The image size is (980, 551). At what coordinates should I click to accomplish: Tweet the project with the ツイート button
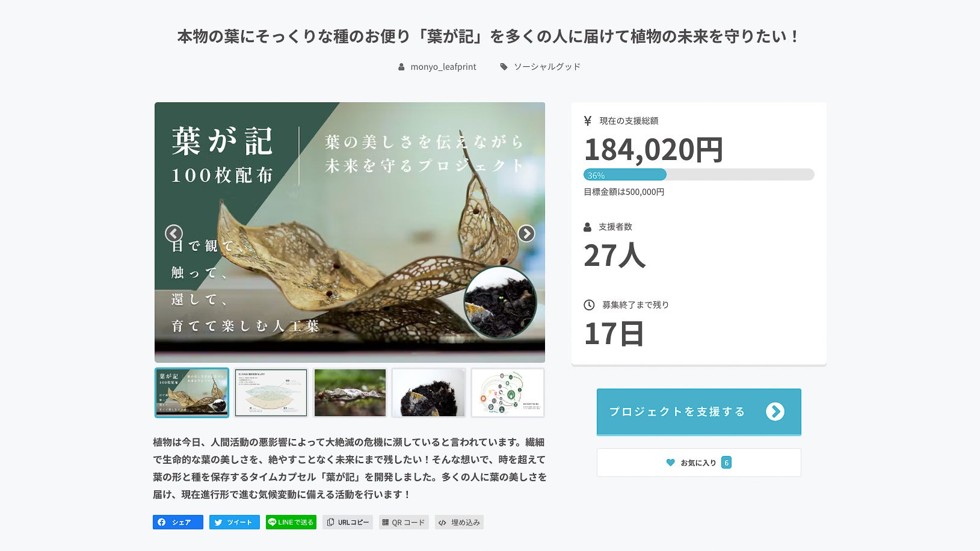(x=235, y=522)
